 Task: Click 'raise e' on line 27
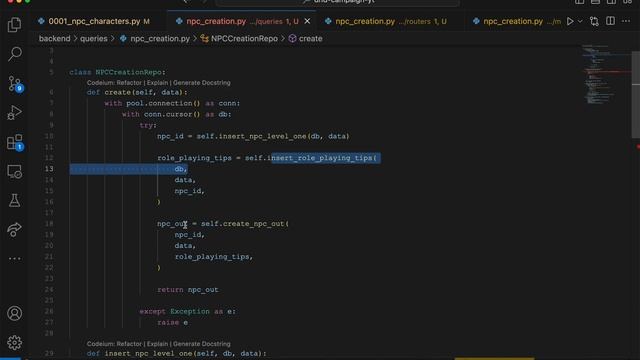coord(173,322)
